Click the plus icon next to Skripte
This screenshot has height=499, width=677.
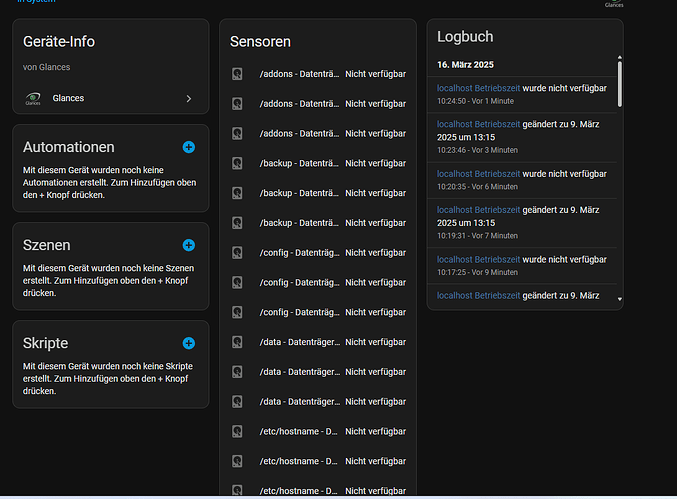coord(189,343)
